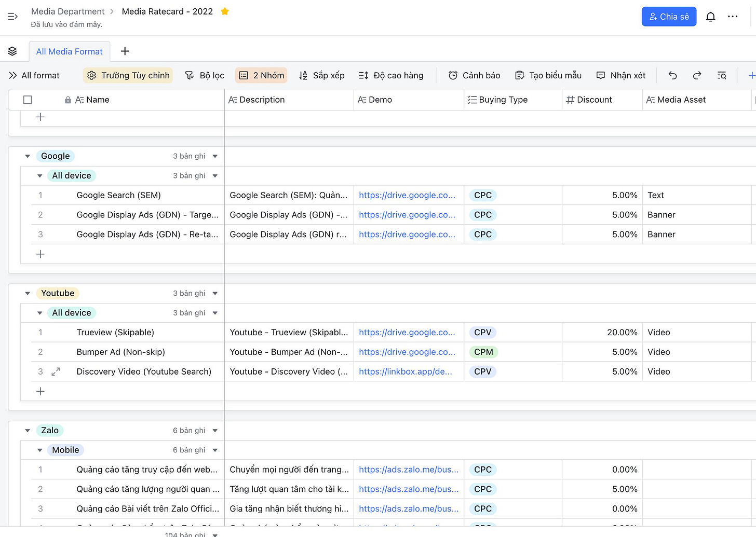Click CPV tag in Trueview row

[x=482, y=332]
